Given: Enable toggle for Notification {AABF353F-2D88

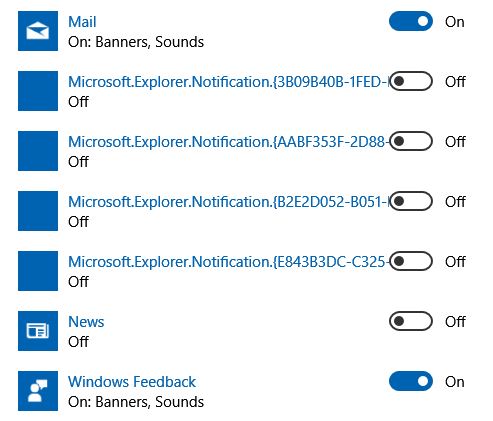Looking at the screenshot, I should 411,141.
